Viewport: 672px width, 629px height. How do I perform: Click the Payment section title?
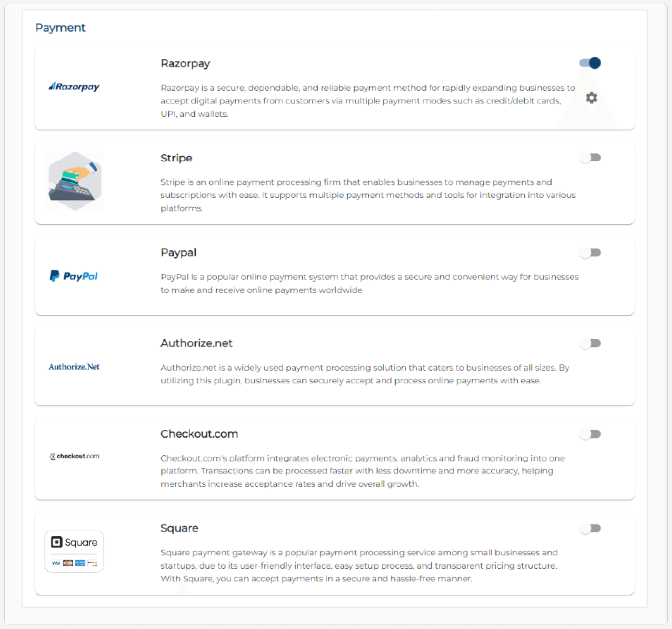tap(60, 28)
